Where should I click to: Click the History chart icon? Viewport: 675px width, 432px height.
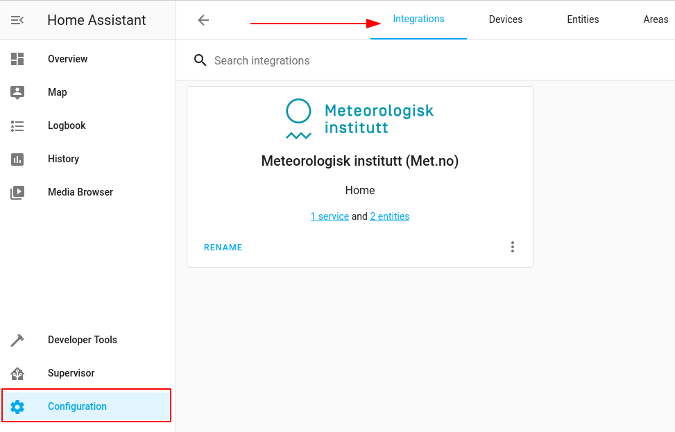tap(17, 159)
